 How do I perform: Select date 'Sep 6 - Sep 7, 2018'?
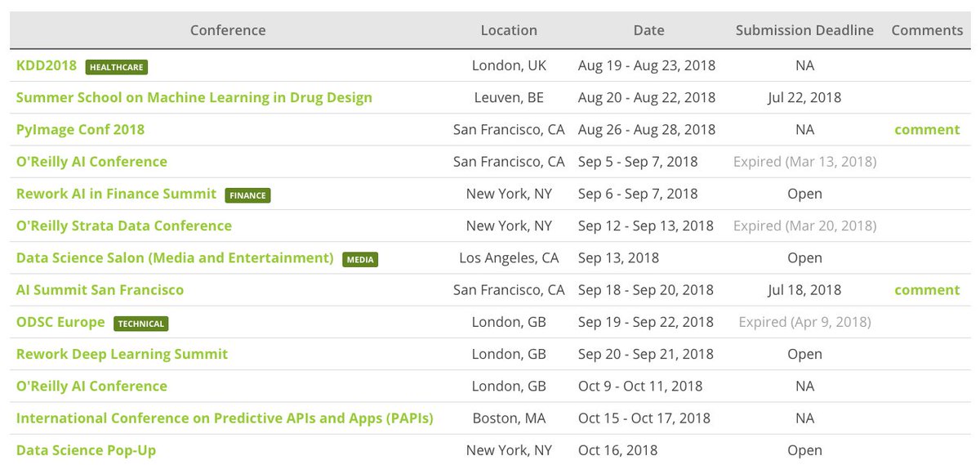(x=638, y=194)
